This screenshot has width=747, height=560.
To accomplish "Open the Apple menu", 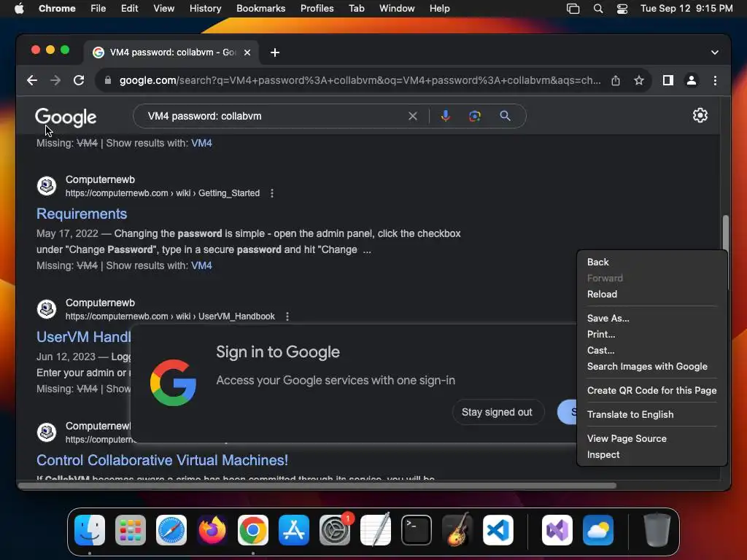I will click(19, 9).
